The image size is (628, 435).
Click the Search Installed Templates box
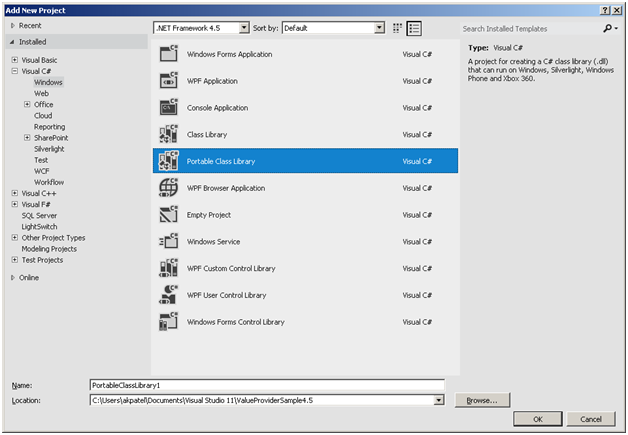click(x=531, y=28)
